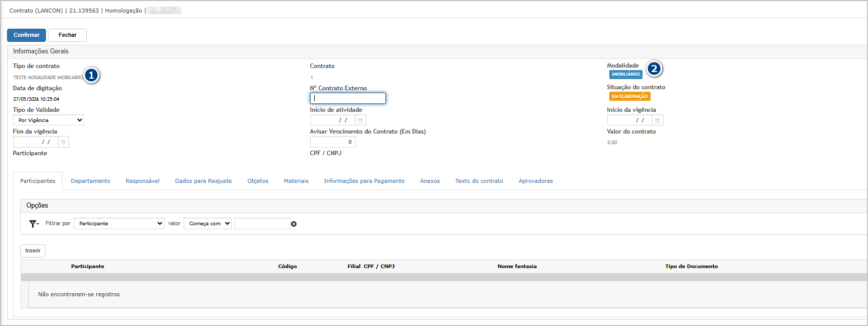This screenshot has height=326, width=868.
Task: Click Não encontraram-se registros message
Action: point(79,295)
